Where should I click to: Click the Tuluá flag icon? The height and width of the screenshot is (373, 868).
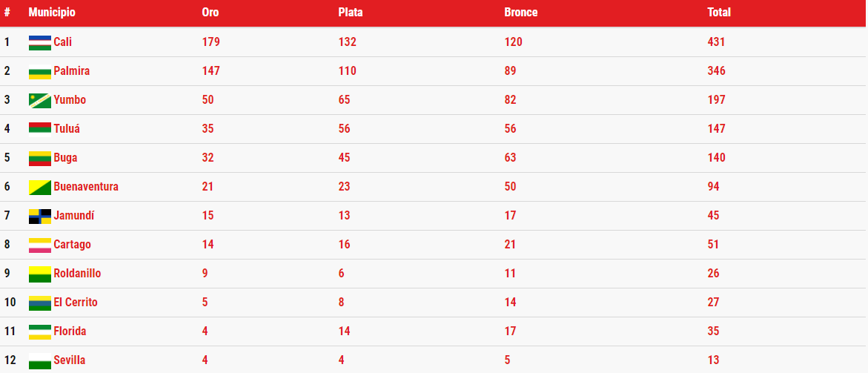[x=40, y=130]
